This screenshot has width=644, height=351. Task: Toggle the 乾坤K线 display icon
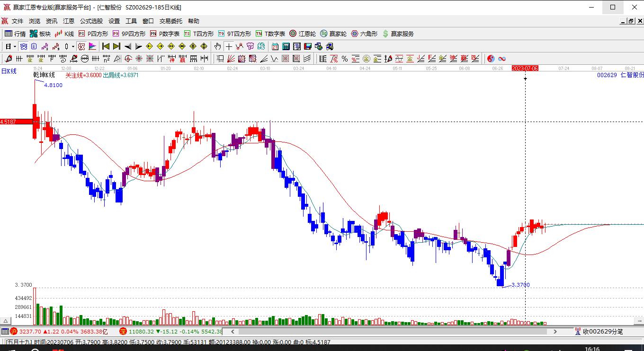pos(81,46)
